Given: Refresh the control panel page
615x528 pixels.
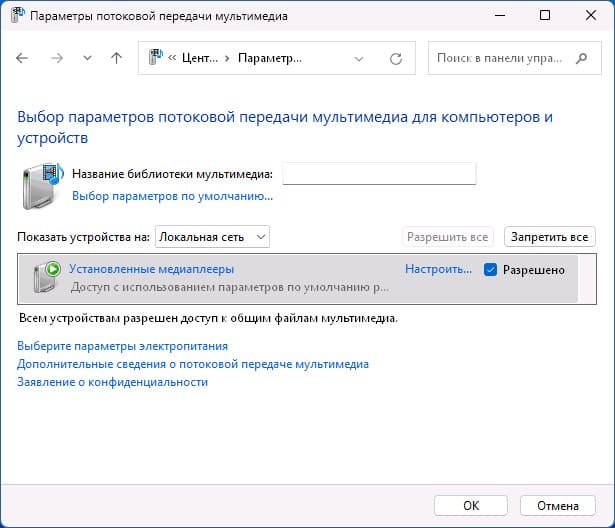Looking at the screenshot, I should tap(396, 59).
